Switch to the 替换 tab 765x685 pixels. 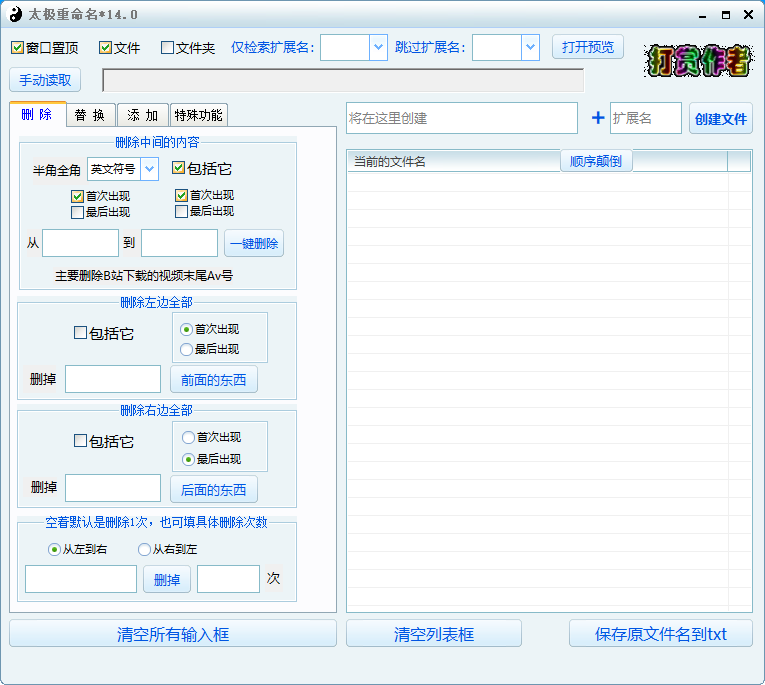pyautogui.click(x=91, y=115)
